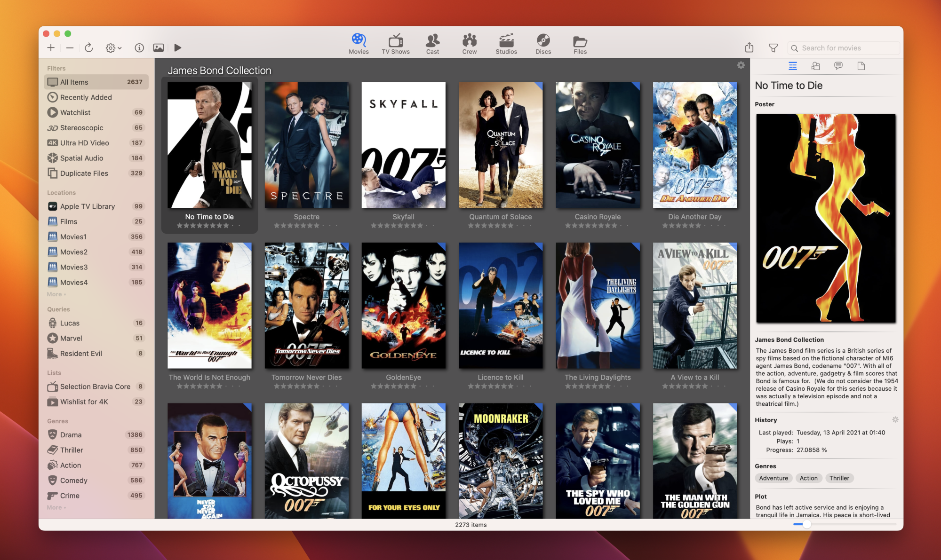This screenshot has height=560, width=941.
Task: Switch to the details tab in inspector
Action: 793,66
